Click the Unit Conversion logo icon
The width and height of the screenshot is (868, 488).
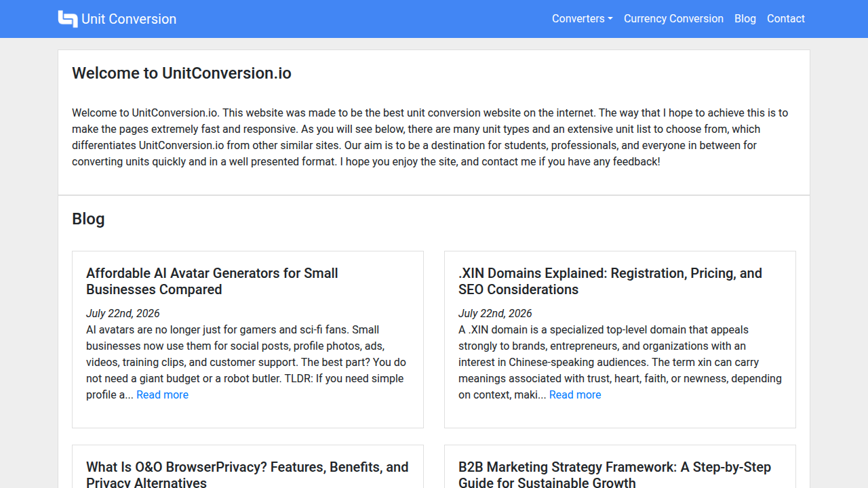coord(68,19)
